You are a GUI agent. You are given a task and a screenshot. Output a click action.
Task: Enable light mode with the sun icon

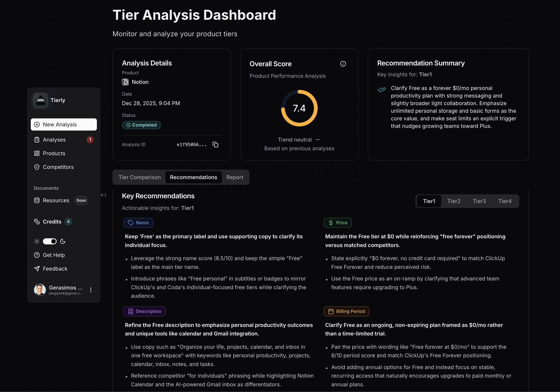click(37, 241)
